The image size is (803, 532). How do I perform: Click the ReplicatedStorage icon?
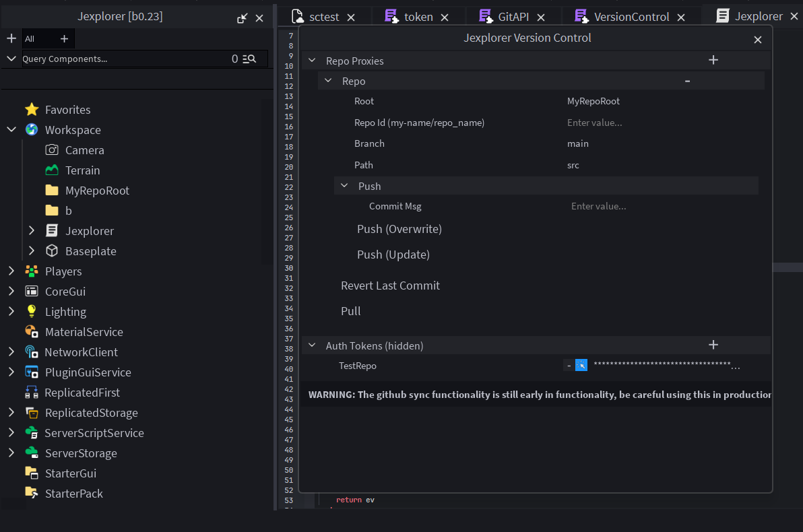(x=32, y=412)
